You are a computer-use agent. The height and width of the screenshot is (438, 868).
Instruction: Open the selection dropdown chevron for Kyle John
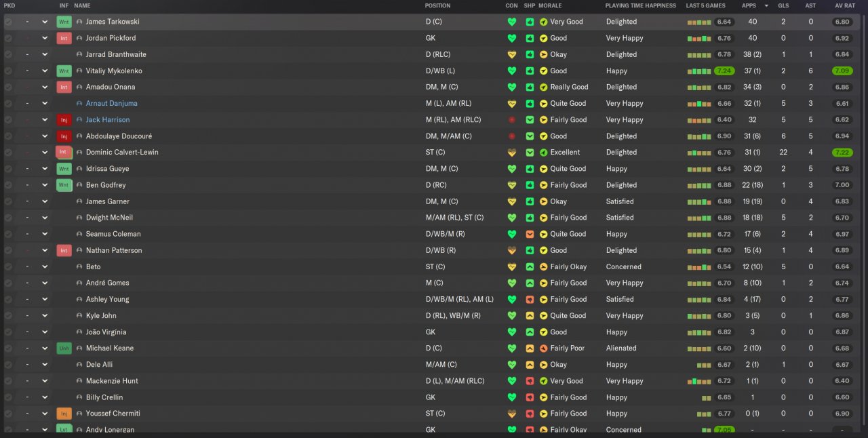(45, 316)
